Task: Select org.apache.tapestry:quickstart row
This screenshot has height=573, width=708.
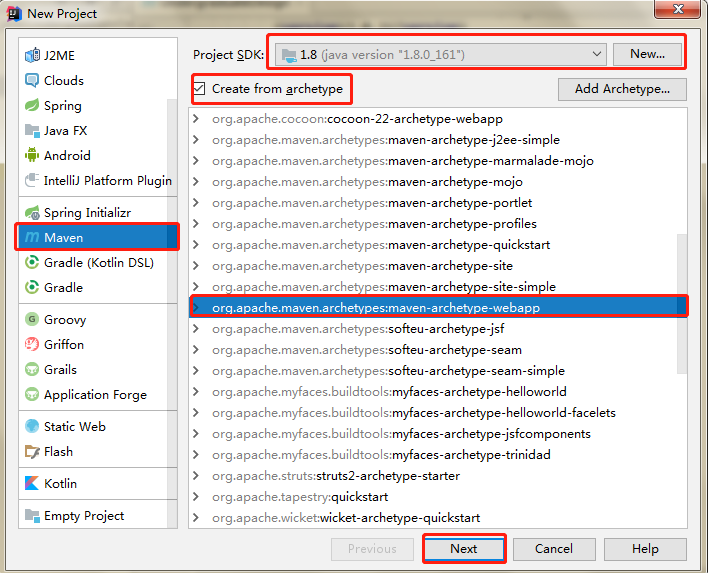Action: coord(438,497)
